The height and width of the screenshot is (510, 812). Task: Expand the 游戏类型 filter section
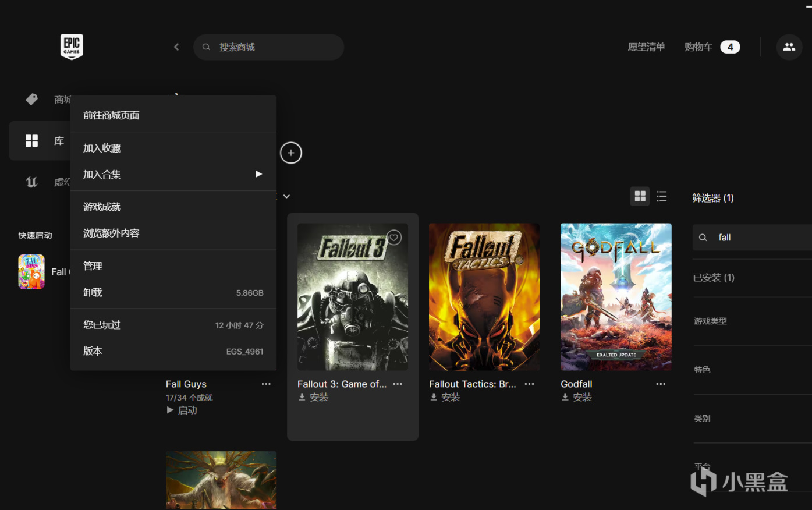[752, 321]
